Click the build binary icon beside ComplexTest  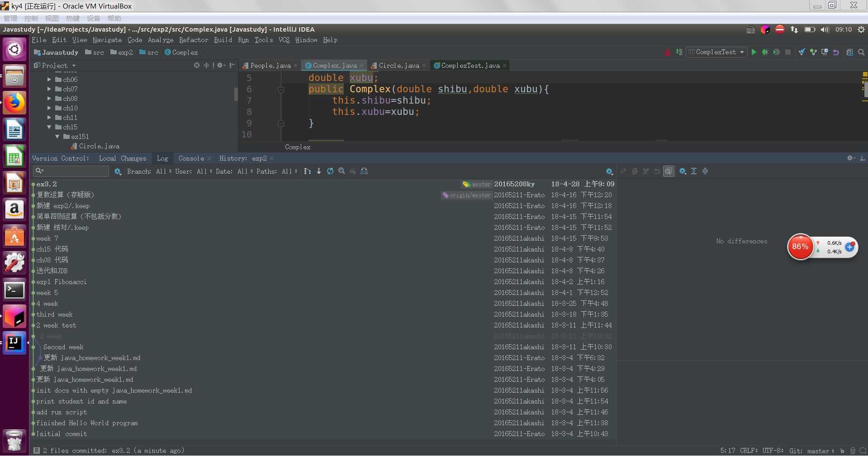pyautogui.click(x=679, y=52)
